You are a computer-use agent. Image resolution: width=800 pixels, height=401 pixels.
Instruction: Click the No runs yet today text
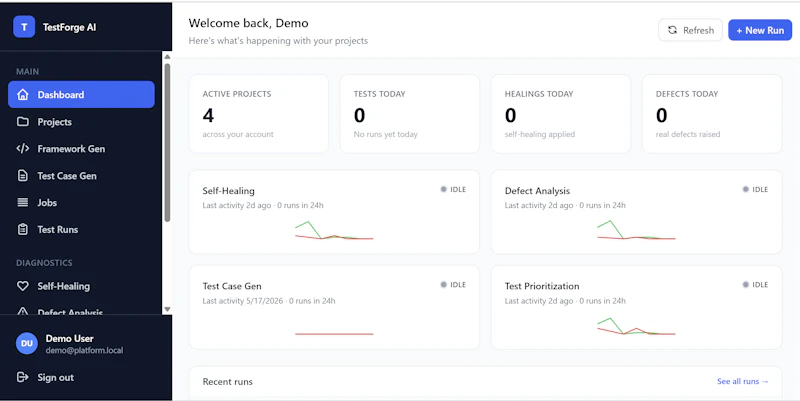386,135
